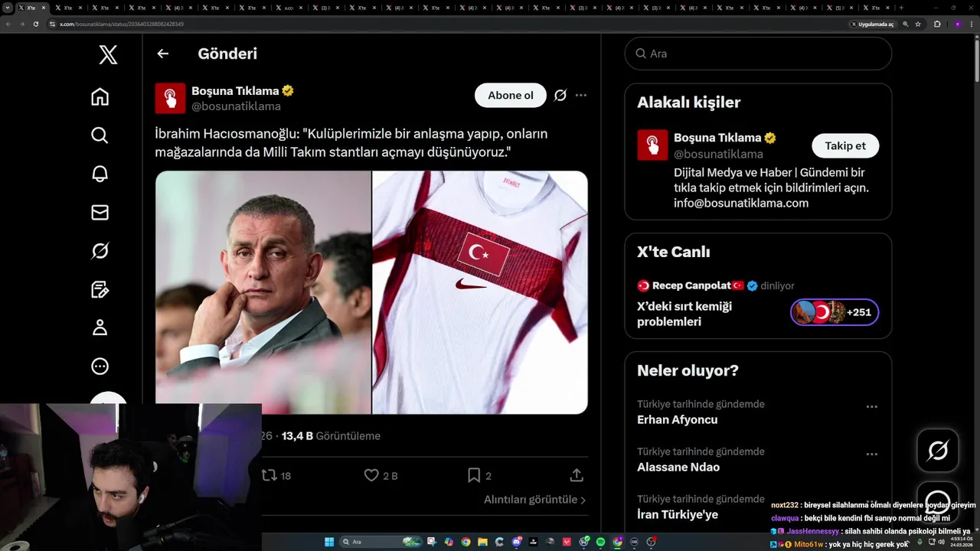Viewport: 980px width, 551px height.
Task: Open @bosunatiklama handle in post header
Action: click(x=236, y=106)
